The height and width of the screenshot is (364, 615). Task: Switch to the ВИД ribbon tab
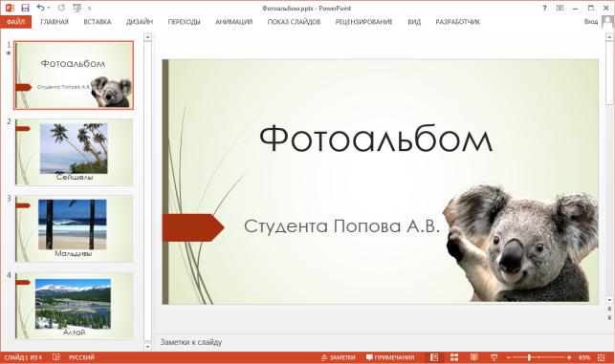[414, 22]
